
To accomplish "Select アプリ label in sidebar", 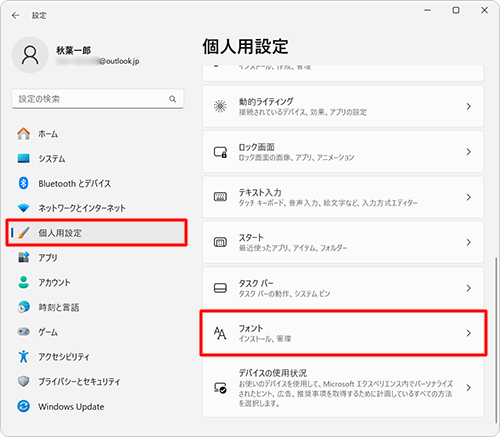I will coord(48,258).
